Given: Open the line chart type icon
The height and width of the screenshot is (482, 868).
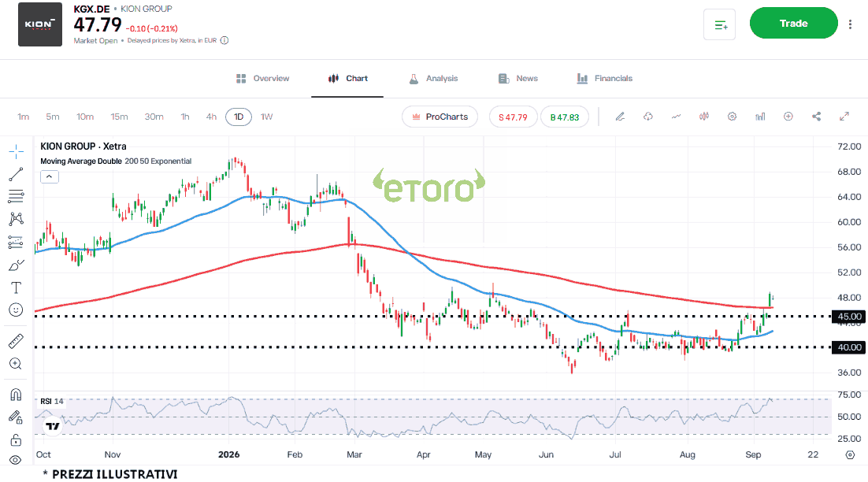Looking at the screenshot, I should [676, 117].
